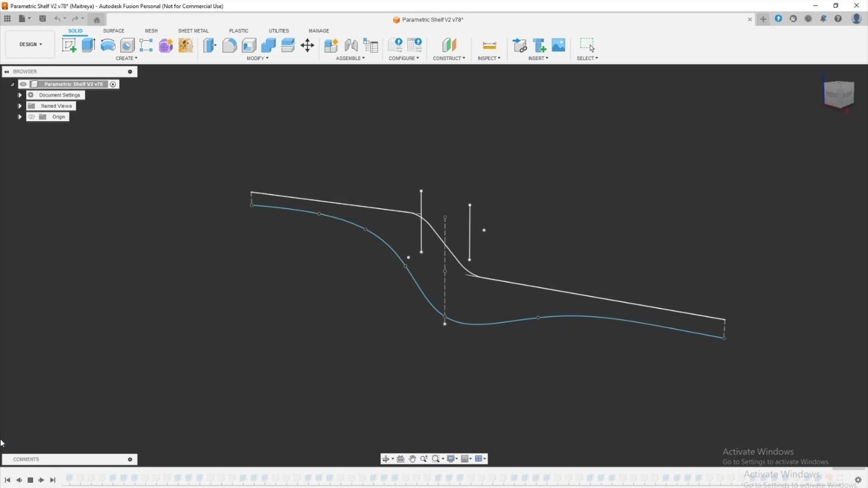Save the document with the Save icon
Image resolution: width=868 pixels, height=488 pixels.
point(42,19)
